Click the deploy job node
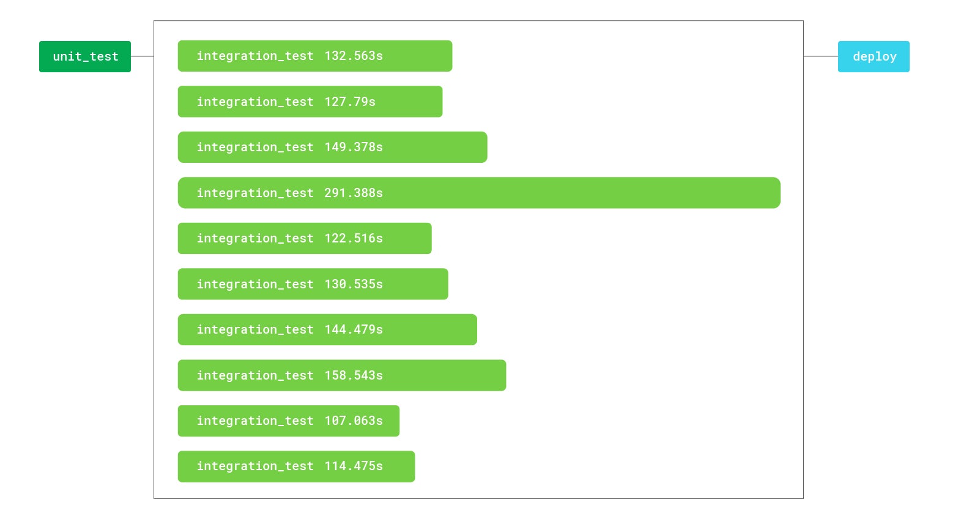 click(x=874, y=56)
